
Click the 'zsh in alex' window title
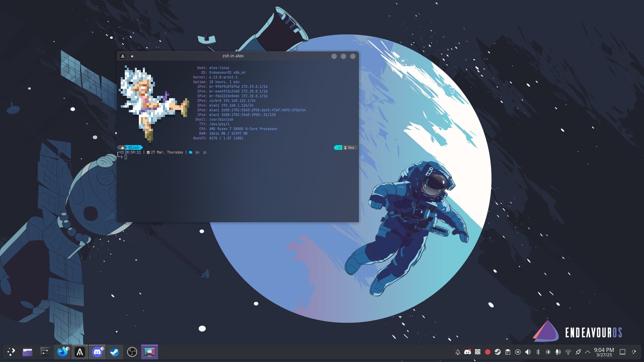tap(233, 56)
